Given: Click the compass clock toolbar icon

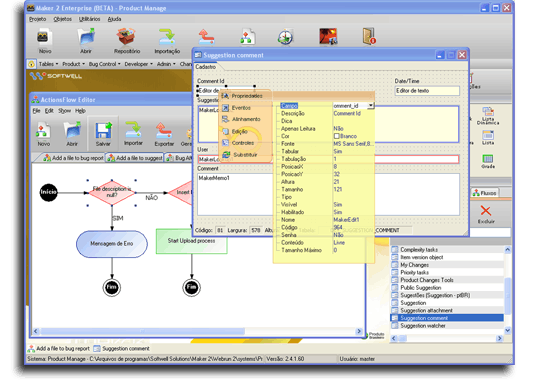Looking at the screenshot, I should tap(285, 37).
